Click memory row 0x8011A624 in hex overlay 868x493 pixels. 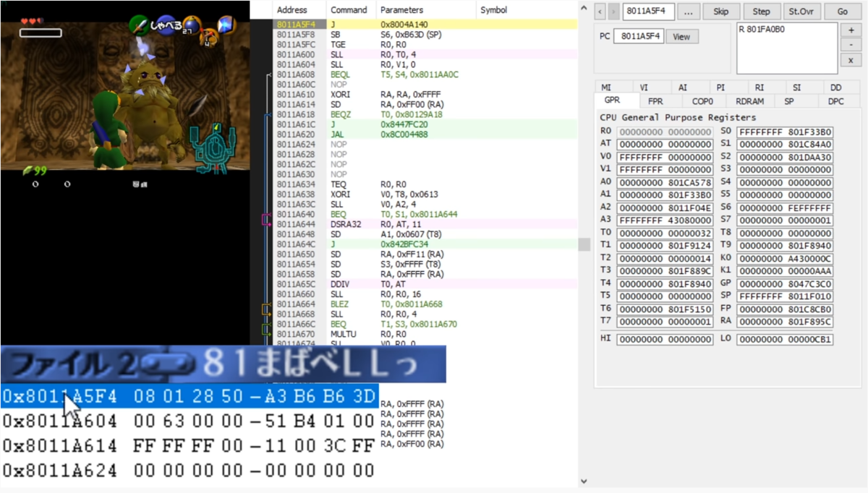[190, 470]
